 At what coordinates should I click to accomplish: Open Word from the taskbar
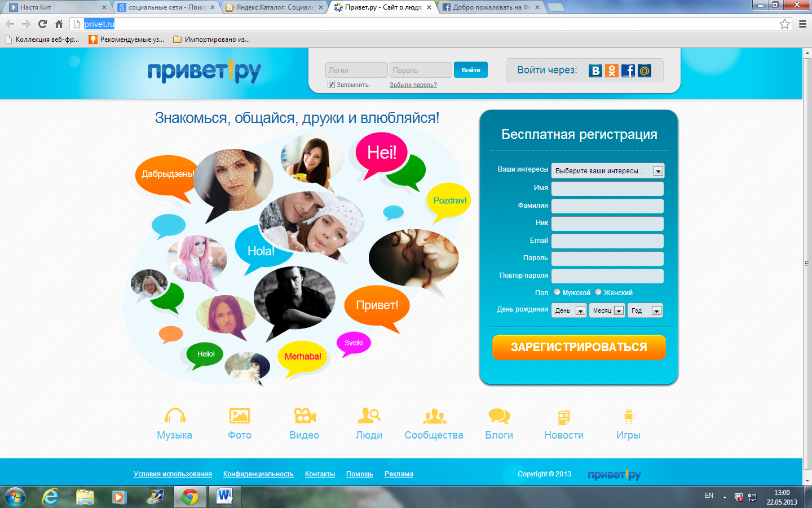(224, 497)
